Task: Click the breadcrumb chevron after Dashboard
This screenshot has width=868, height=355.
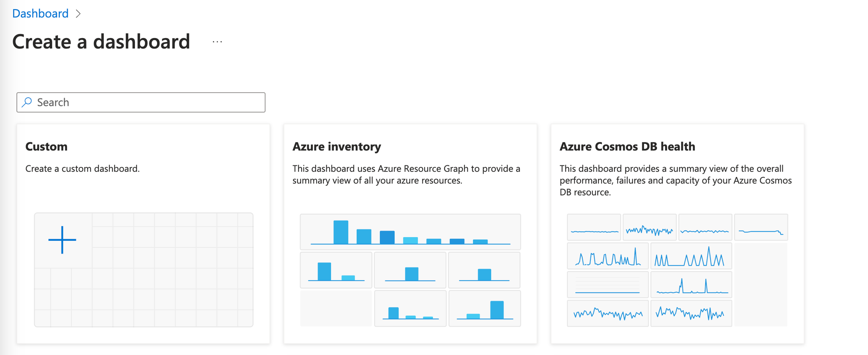Action: point(78,14)
